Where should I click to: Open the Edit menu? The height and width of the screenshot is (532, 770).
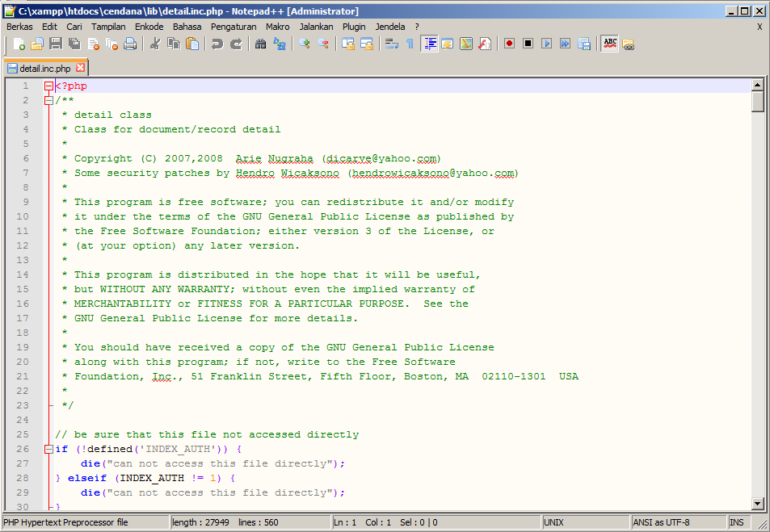click(x=49, y=27)
